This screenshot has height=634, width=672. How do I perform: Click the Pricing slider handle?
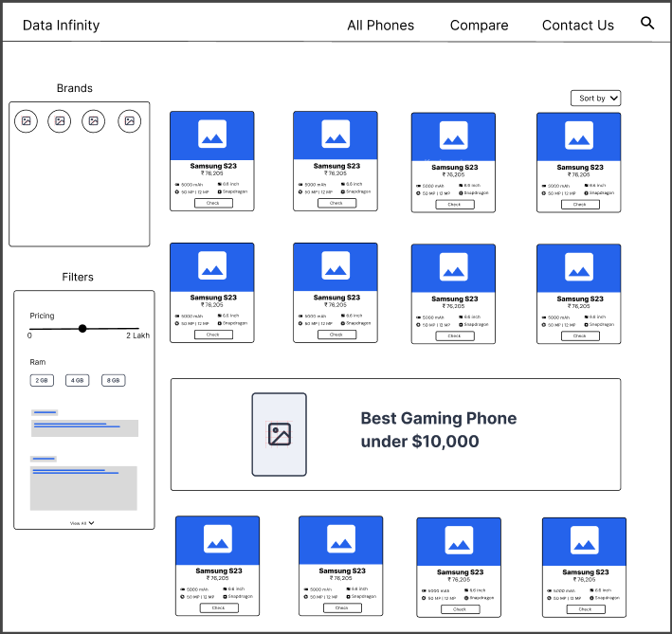(x=82, y=329)
